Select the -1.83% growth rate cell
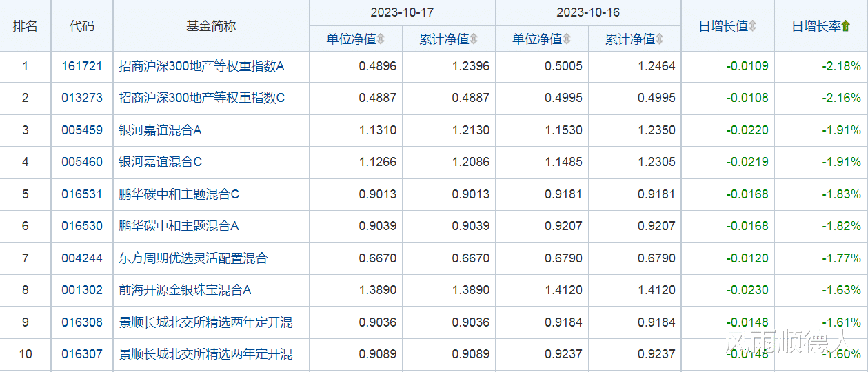This screenshot has width=868, height=372. click(x=821, y=194)
